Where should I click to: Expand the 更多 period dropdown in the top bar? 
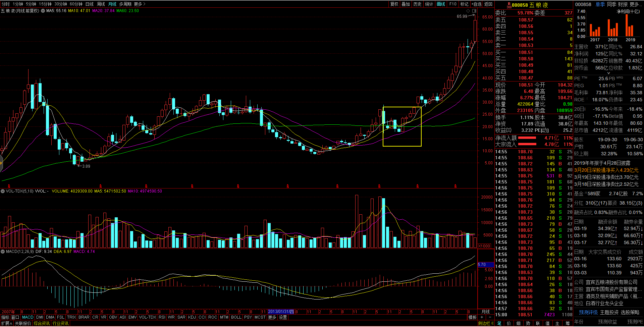click(x=140, y=4)
